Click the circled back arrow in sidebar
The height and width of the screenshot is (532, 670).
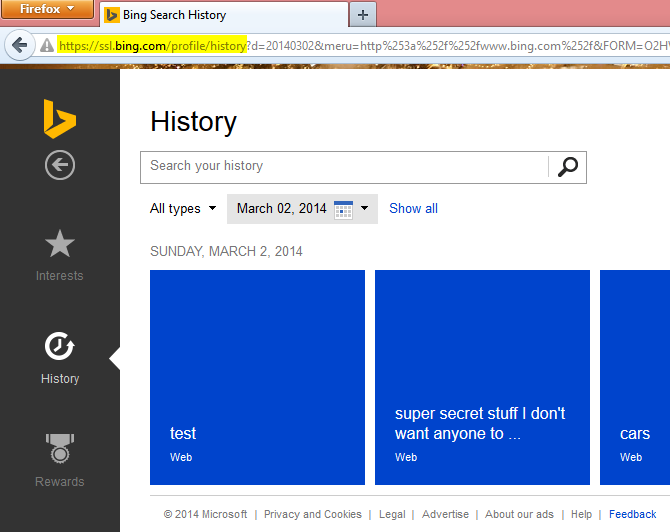coord(60,165)
